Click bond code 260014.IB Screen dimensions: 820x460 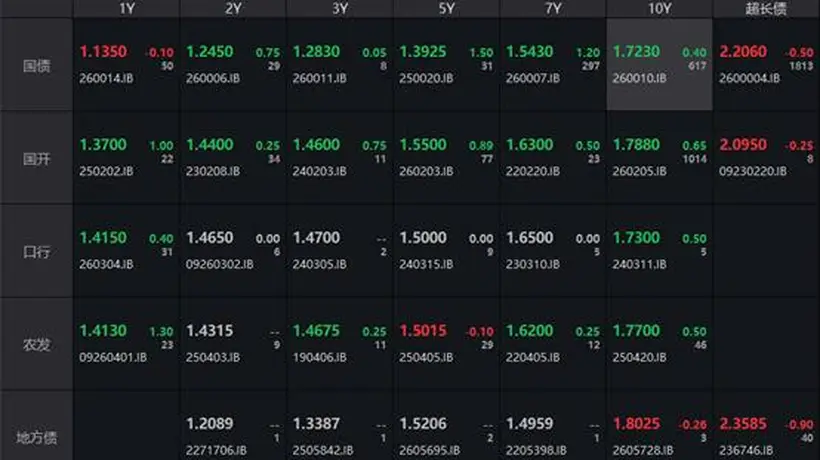pos(106,78)
